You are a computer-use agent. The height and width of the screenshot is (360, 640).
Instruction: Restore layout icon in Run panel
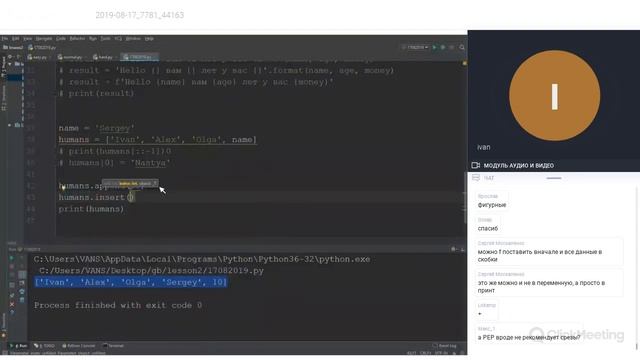pos(11,285)
